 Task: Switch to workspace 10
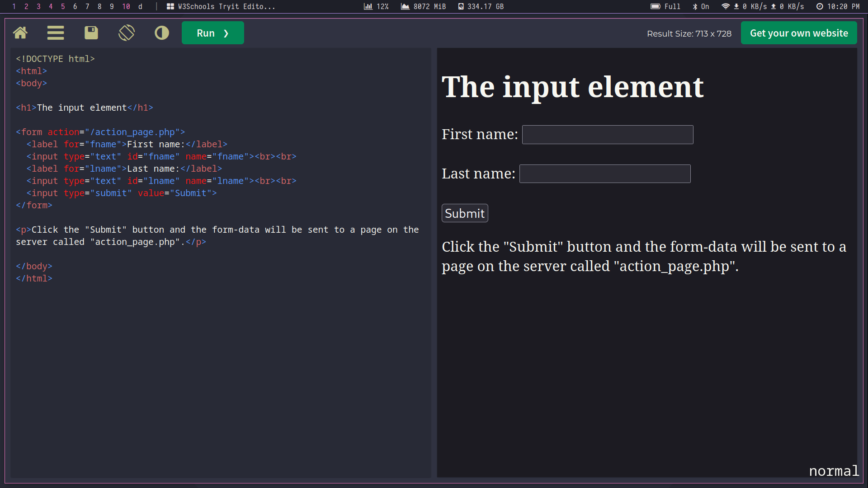126,6
